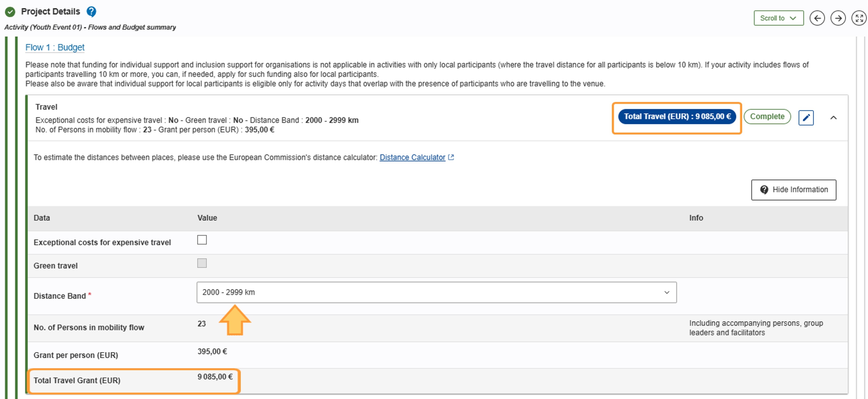This screenshot has width=868, height=399.
Task: Click the Grant per person 395,00 € value
Action: pyautogui.click(x=212, y=352)
